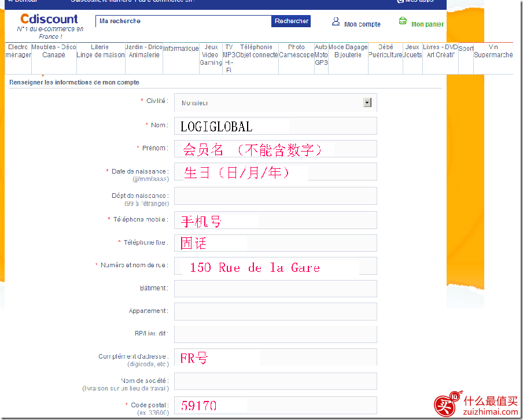Open the Informatique menu
This screenshot has height=420, width=523.
[181, 49]
